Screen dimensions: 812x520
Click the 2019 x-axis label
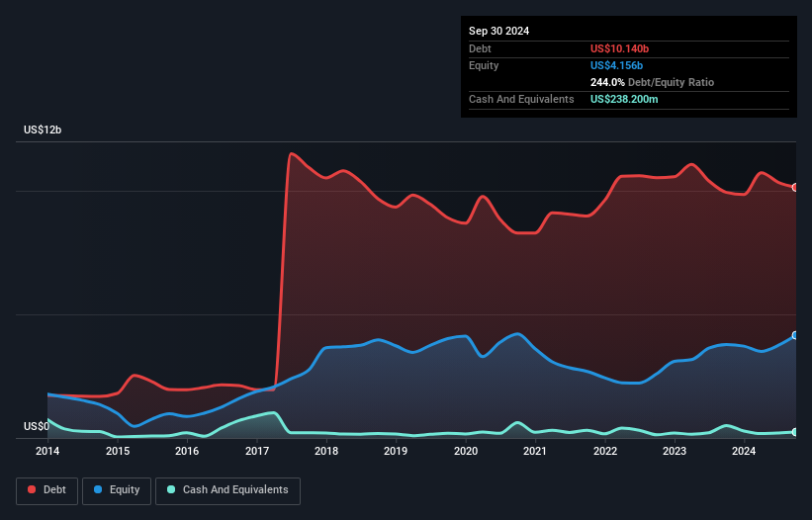coord(396,451)
